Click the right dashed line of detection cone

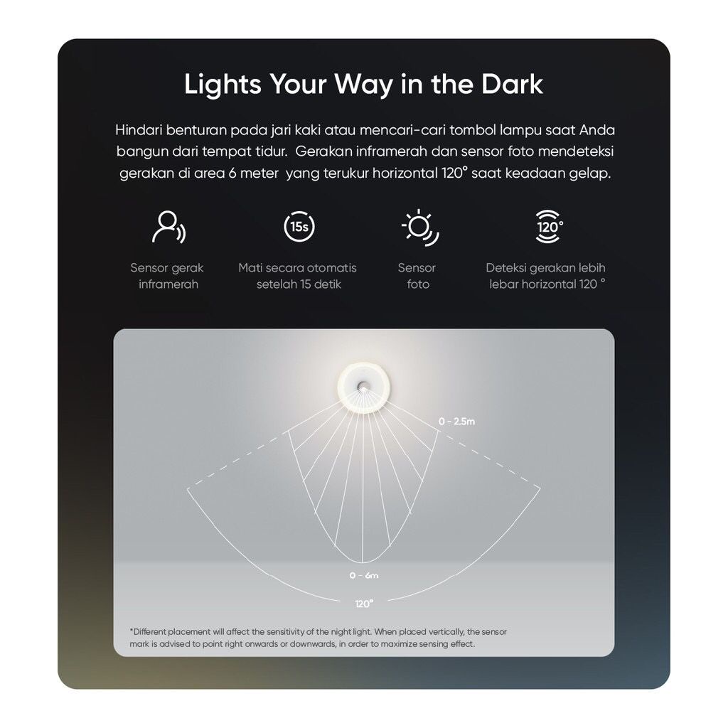tap(489, 460)
